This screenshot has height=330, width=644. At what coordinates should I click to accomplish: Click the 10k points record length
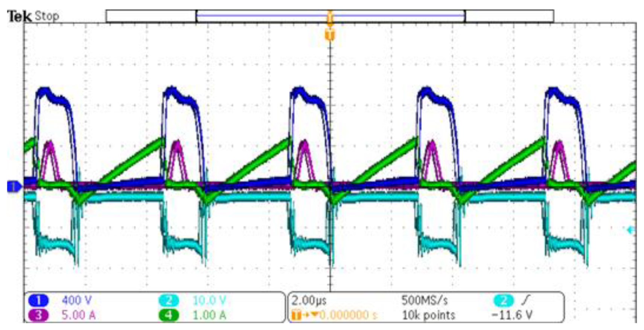(x=428, y=315)
